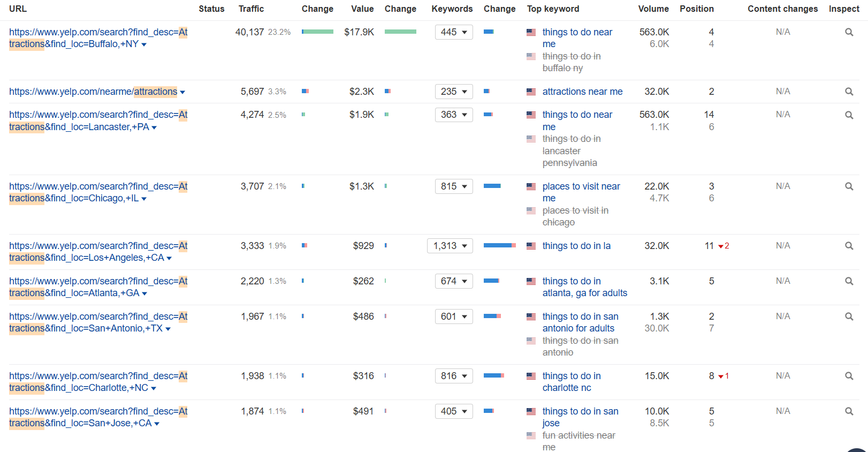
Task: Inspect the Buffalo, NY URL row
Action: (x=849, y=32)
